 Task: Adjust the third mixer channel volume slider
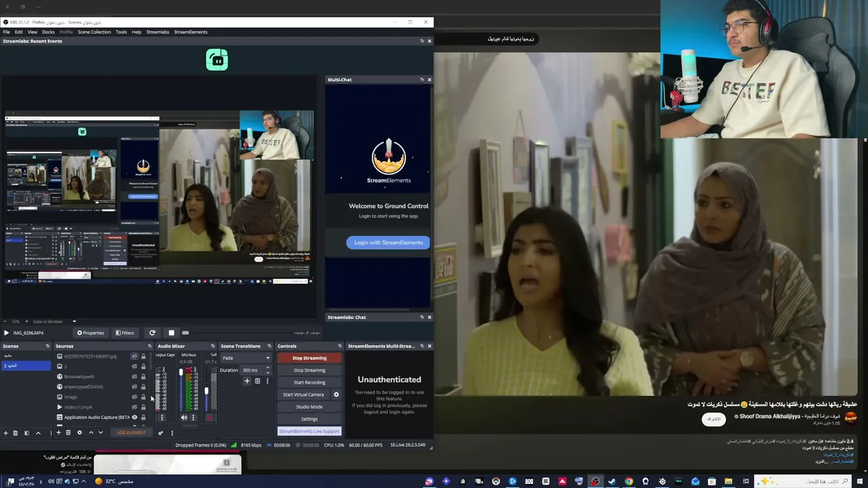(x=206, y=391)
